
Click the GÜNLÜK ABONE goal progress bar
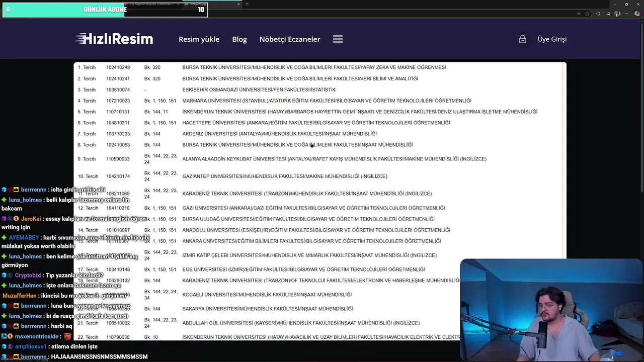tap(105, 10)
